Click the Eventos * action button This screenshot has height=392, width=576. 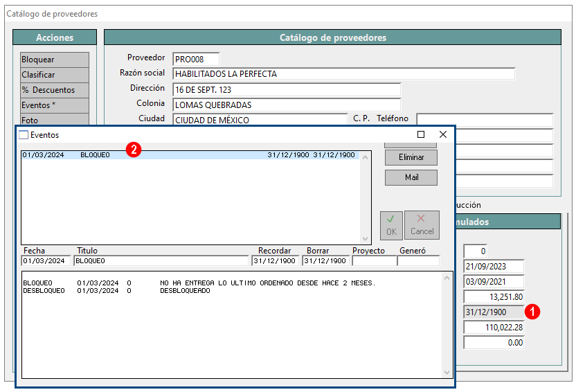point(55,105)
